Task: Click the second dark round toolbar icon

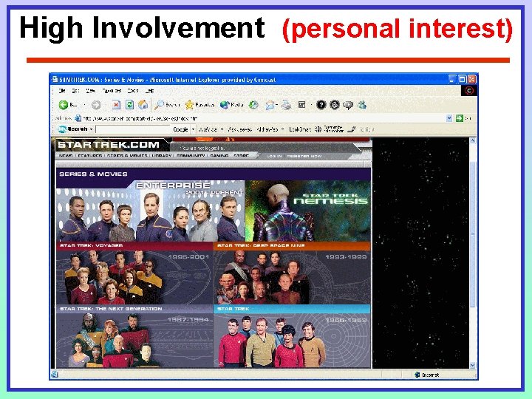Action: coord(335,105)
